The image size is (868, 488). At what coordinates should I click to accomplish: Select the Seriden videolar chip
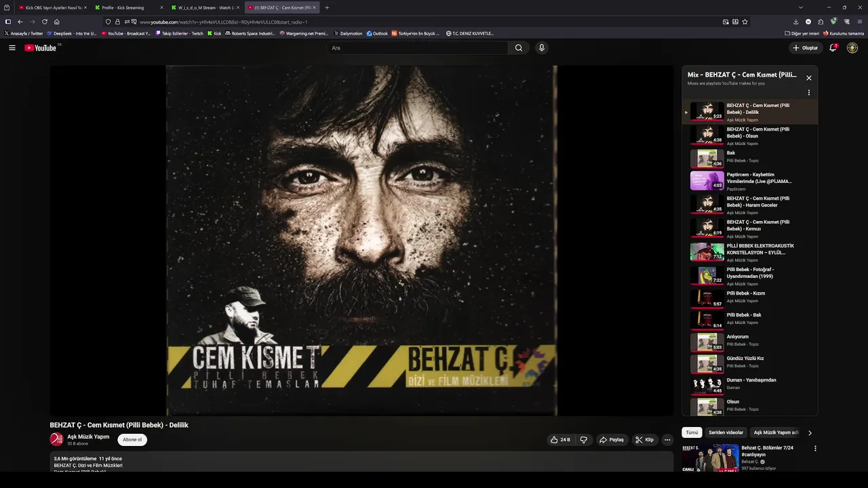[x=726, y=432]
